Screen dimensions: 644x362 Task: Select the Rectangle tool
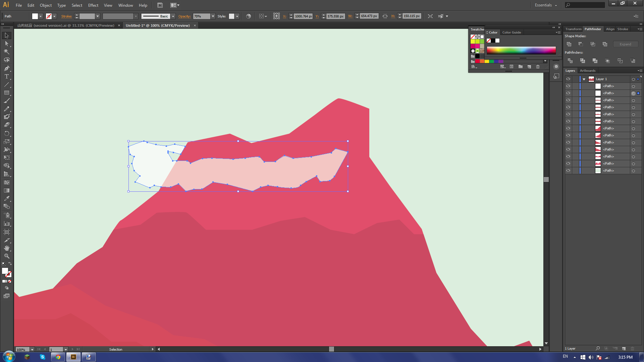(x=7, y=93)
